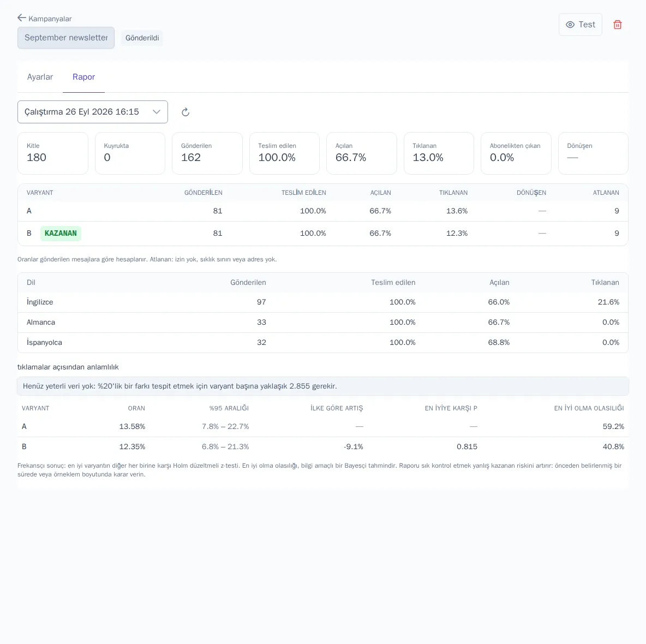
Task: Select the interval 7.8% – 22.7%
Action: click(225, 426)
